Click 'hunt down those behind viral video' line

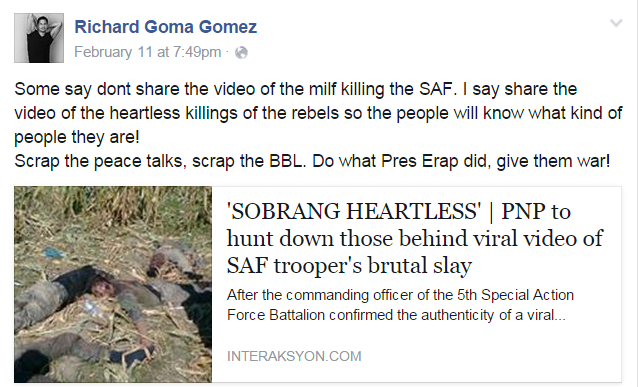(x=415, y=238)
